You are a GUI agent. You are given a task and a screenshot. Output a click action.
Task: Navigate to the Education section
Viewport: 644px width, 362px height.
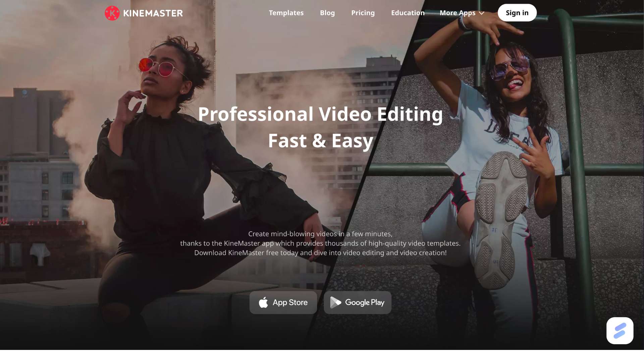408,13
